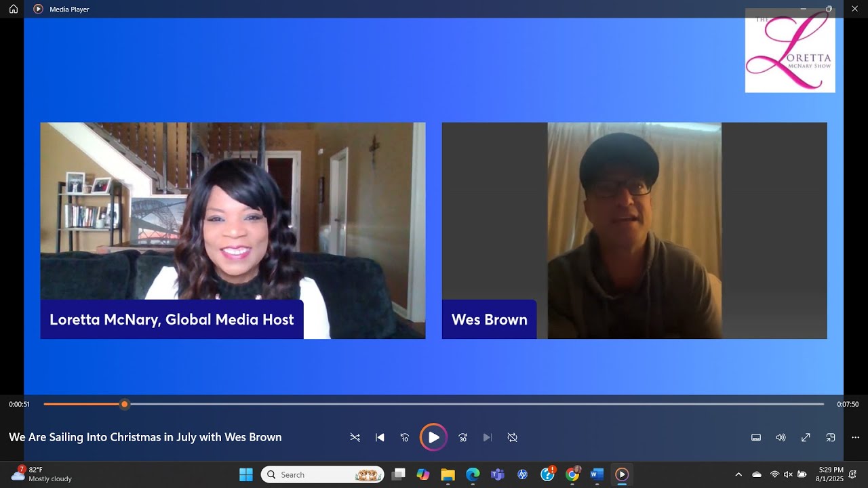Screen dimensions: 868x488
Task: Open the HP app from the taskbar
Action: 522,474
